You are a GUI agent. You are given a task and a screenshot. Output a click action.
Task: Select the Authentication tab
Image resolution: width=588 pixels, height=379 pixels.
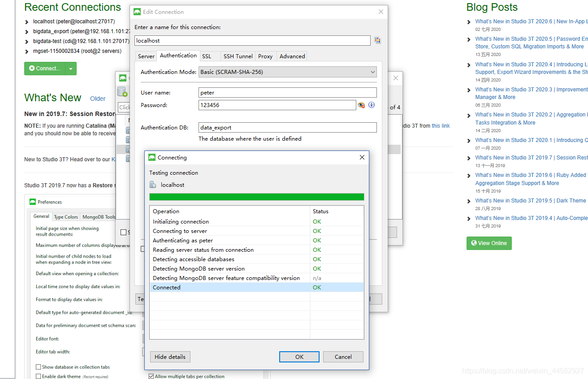tap(178, 56)
